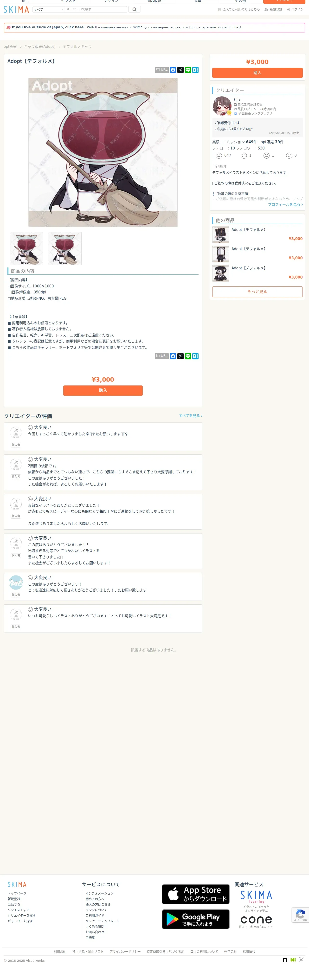Click the reCAPTCHA badge
309x980 pixels.
tap(301, 915)
